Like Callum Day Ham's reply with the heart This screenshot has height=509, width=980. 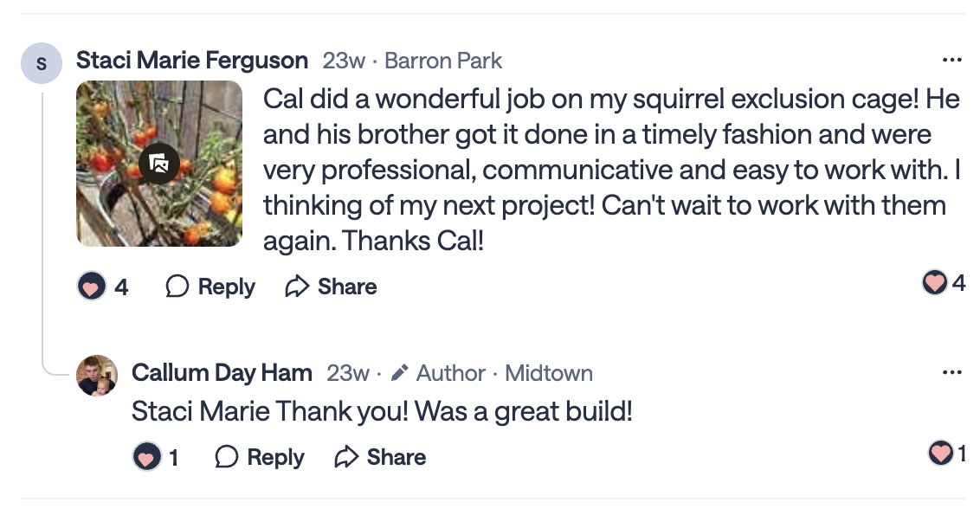coord(146,457)
